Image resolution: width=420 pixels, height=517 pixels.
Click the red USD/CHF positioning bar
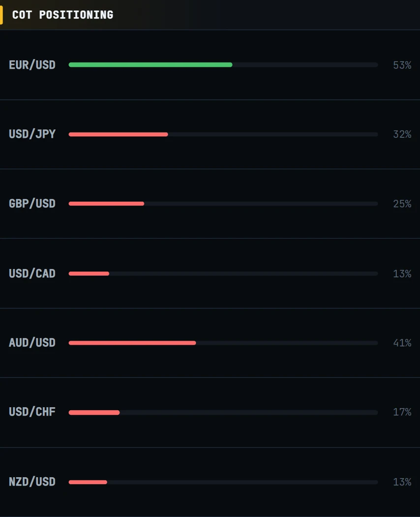(x=94, y=413)
